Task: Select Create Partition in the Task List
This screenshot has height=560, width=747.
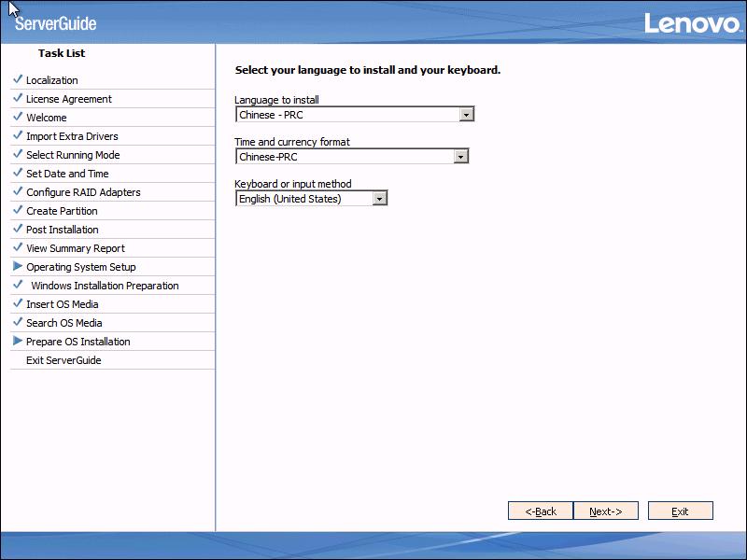Action: point(62,211)
